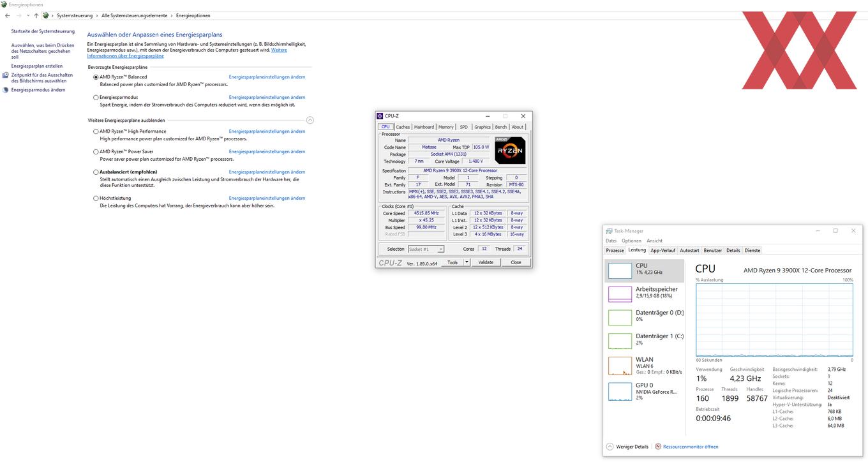Image resolution: width=868 pixels, height=462 pixels.
Task: Open Optionen menu in Task-Manager
Action: pos(631,241)
